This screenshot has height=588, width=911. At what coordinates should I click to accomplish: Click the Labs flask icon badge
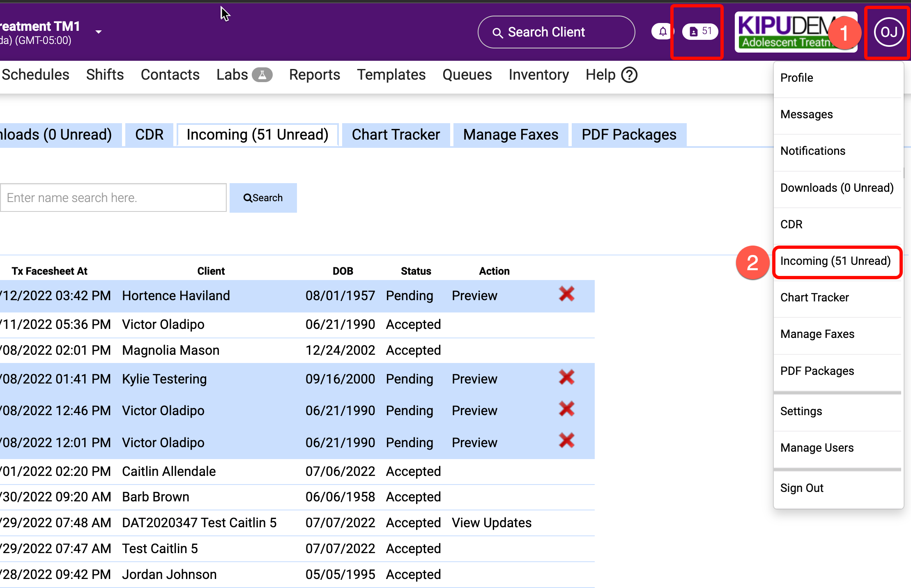262,75
